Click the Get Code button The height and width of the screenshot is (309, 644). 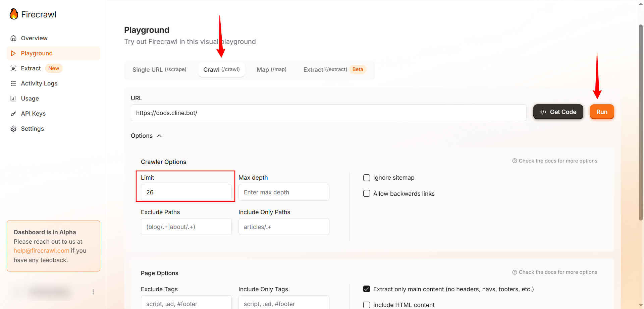(558, 112)
